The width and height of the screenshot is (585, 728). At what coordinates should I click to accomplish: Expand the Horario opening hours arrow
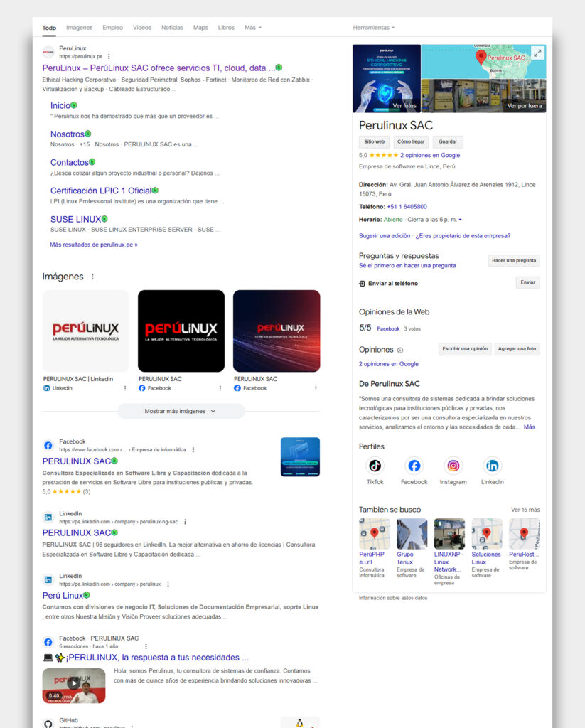click(460, 220)
